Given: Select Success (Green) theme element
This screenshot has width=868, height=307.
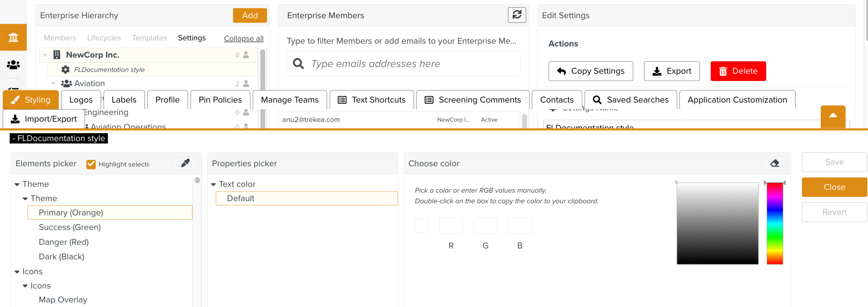Looking at the screenshot, I should pyautogui.click(x=70, y=227).
